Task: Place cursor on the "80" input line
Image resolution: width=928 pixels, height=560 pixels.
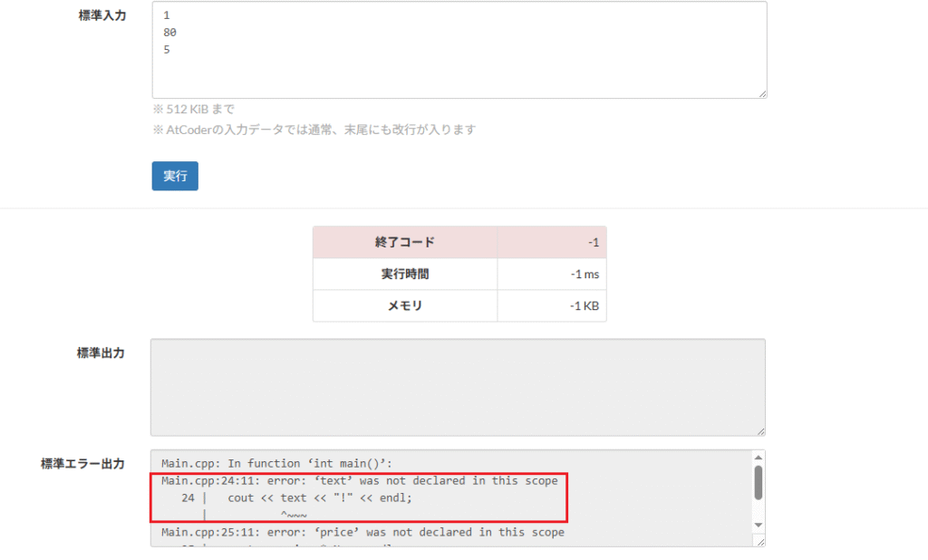Action: coord(170,33)
